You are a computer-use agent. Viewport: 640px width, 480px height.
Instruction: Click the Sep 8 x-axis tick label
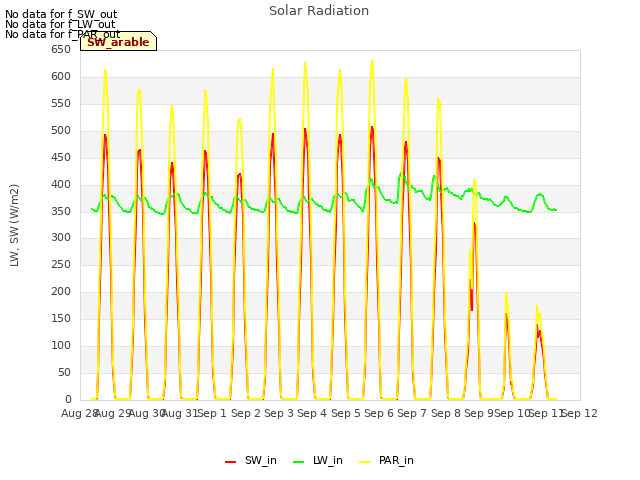coord(446,413)
